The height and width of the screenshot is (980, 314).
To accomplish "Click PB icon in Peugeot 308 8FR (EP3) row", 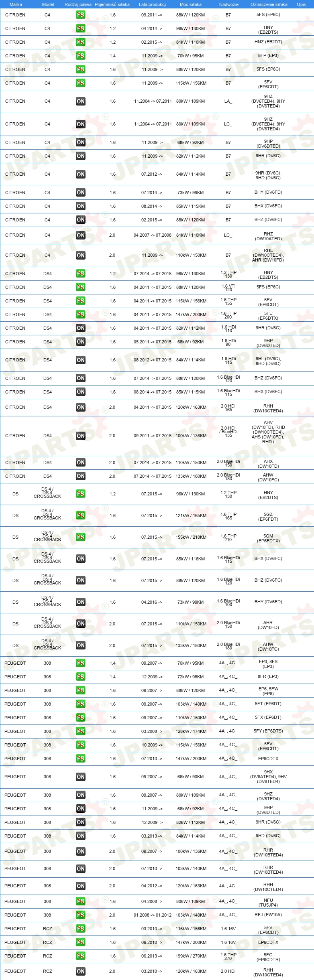I will click(80, 677).
